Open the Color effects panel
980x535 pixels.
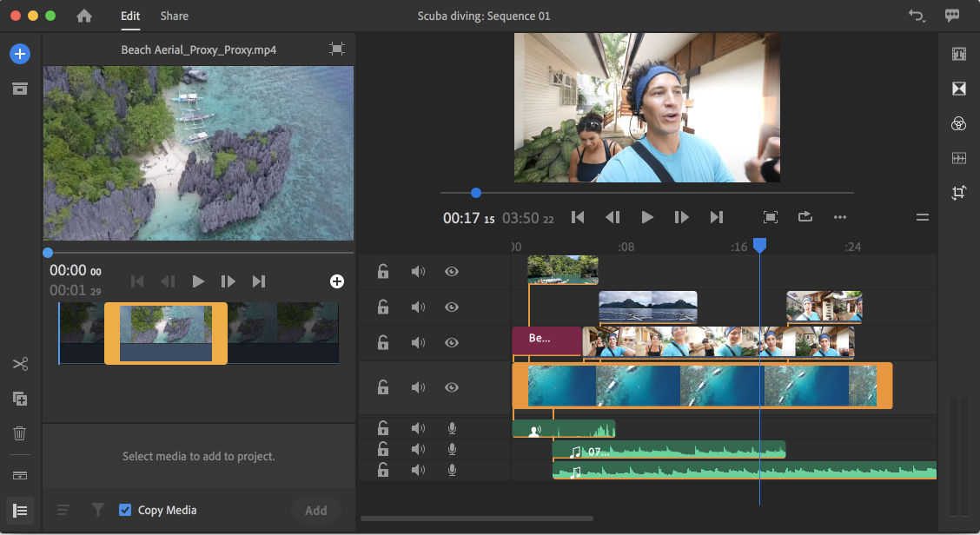coord(958,123)
